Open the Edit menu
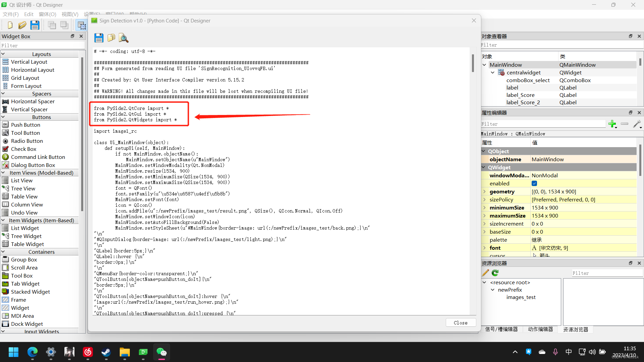The image size is (644, 362). [29, 14]
